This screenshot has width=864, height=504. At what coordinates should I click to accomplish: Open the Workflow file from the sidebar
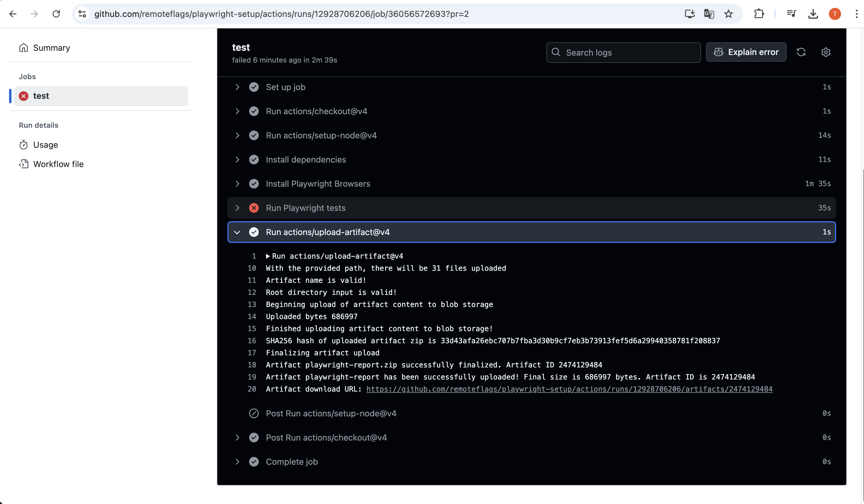(x=58, y=164)
